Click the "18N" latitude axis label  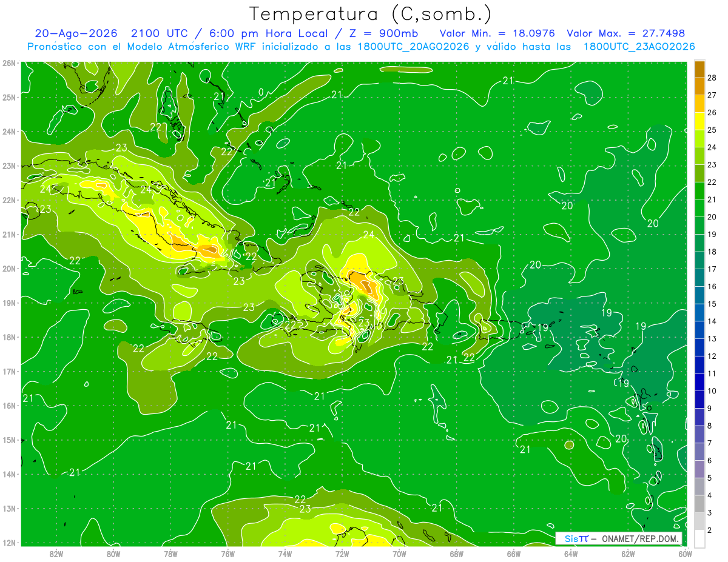pos(8,337)
